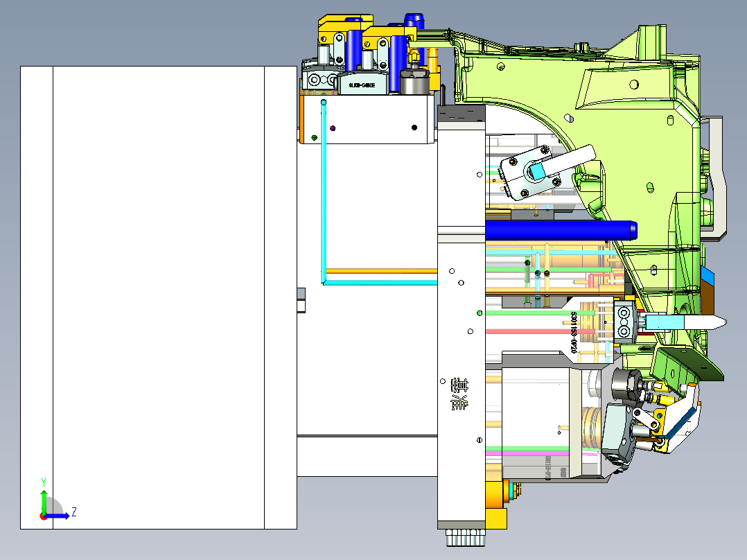Select the black hole on the upper white block

[x=414, y=128]
